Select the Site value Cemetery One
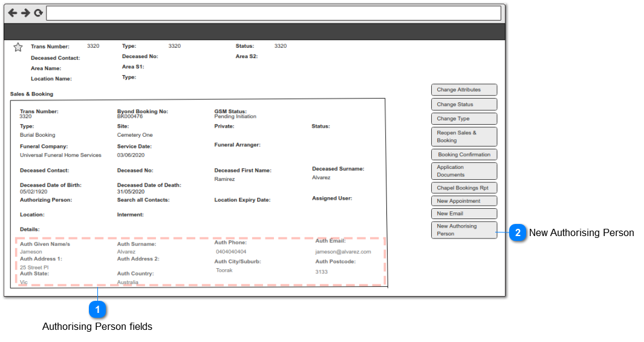The image size is (644, 342). click(x=135, y=135)
